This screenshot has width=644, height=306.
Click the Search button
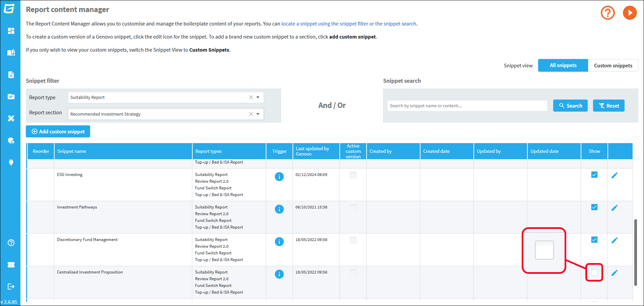point(570,106)
